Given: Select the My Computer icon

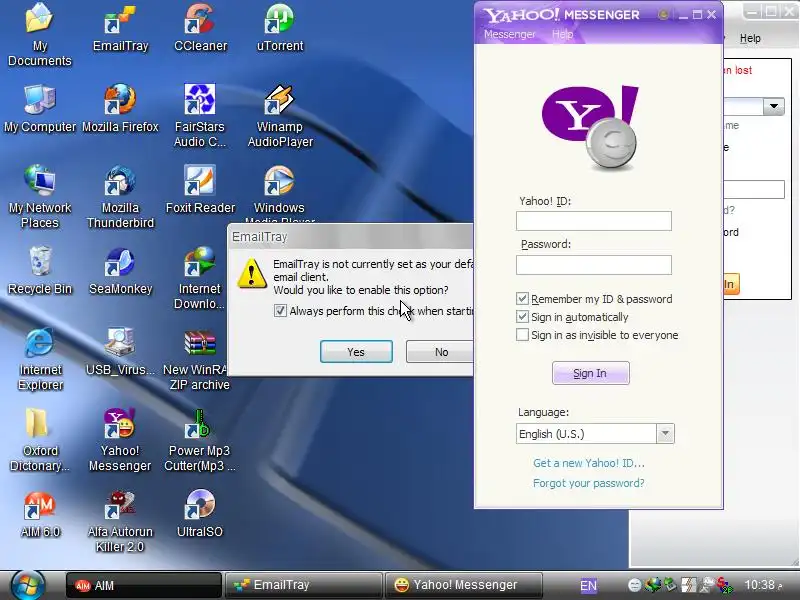Looking at the screenshot, I should tap(39, 109).
